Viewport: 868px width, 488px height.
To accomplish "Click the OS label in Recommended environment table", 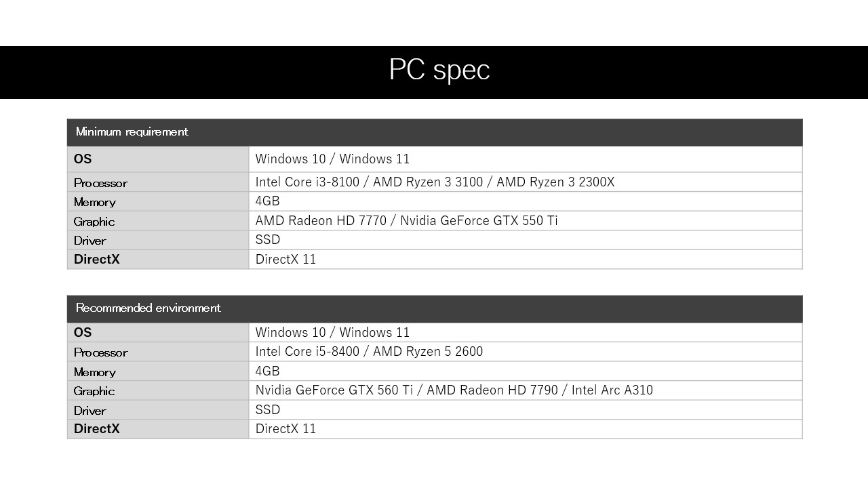I will [x=83, y=333].
